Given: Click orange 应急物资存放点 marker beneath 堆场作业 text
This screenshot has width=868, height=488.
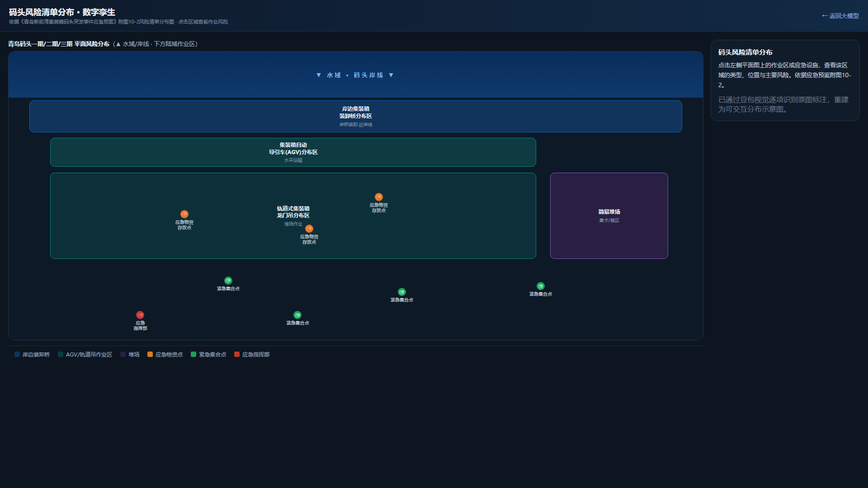Looking at the screenshot, I should (309, 229).
